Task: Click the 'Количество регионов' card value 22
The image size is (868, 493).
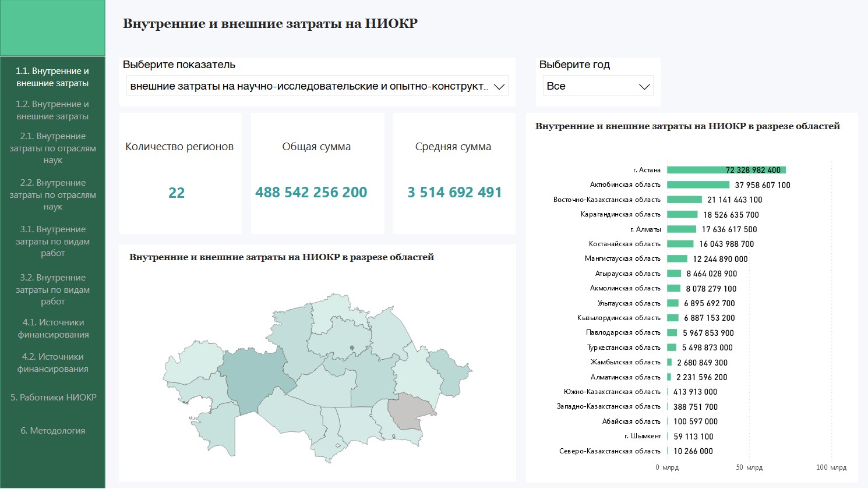Action: 177,193
